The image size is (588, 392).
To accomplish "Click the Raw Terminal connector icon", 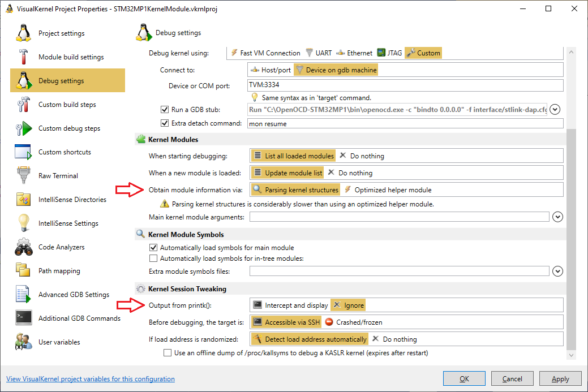I will pos(23,175).
